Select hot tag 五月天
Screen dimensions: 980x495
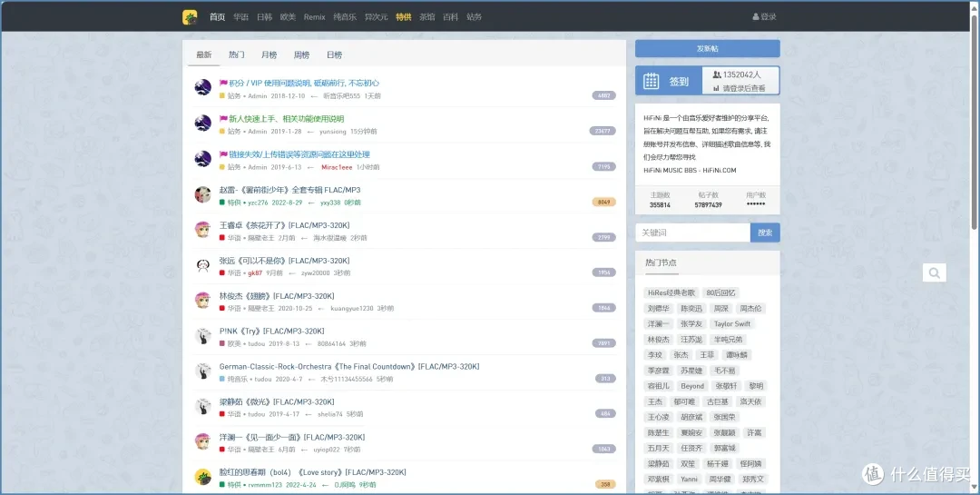point(658,448)
